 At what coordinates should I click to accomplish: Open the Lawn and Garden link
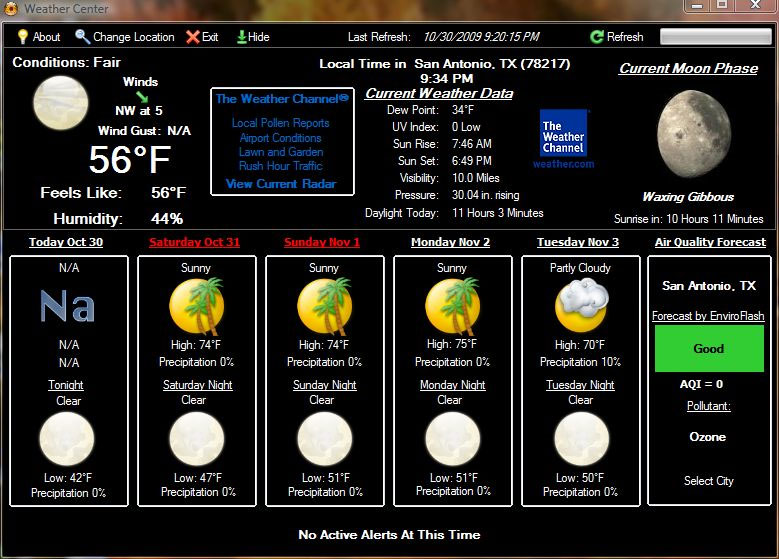(x=280, y=152)
